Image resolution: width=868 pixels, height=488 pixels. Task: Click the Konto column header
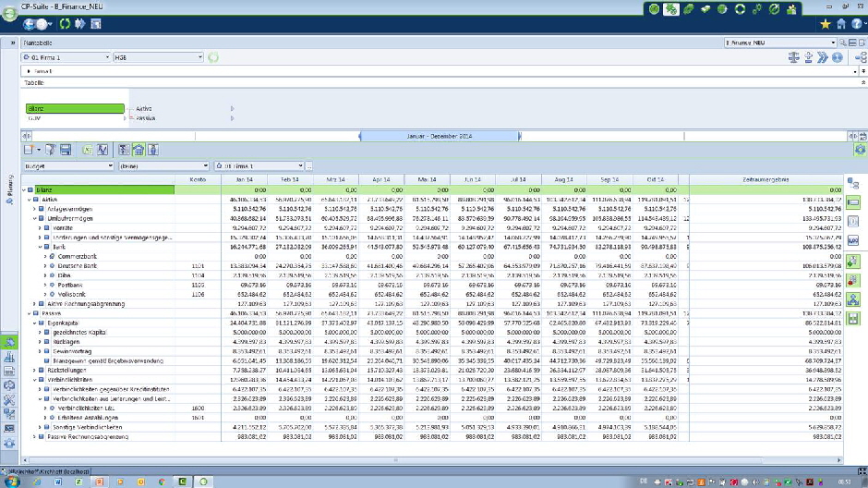[198, 179]
